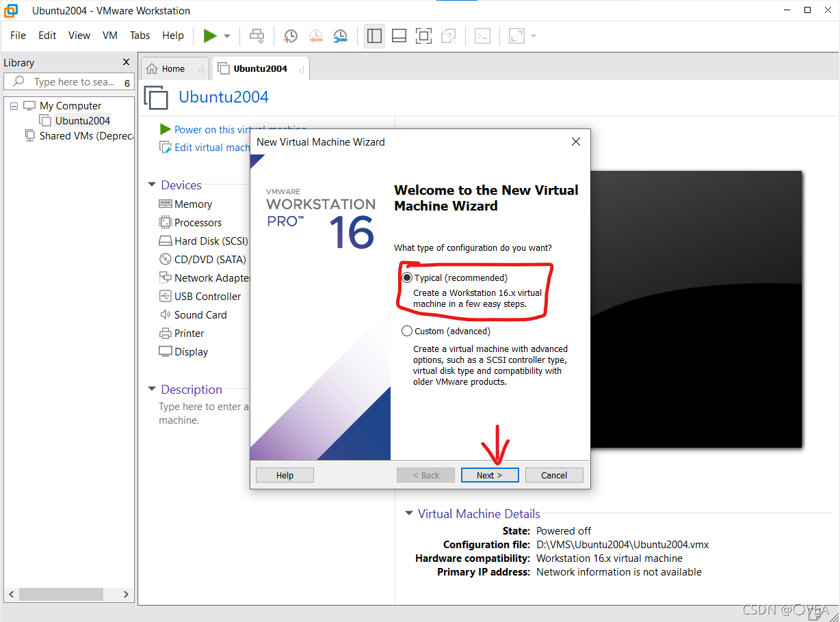Viewport: 840px width, 622px height.
Task: Select My Computer in the library
Action: 70,106
